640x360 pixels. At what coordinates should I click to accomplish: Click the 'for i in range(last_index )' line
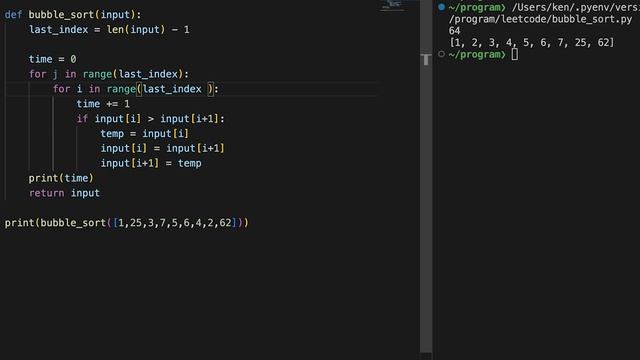(136, 89)
